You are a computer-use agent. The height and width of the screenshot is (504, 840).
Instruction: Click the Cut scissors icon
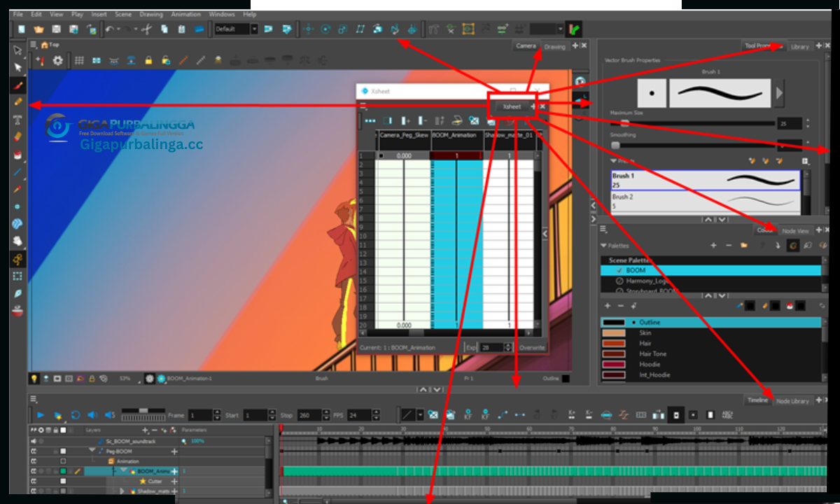[146, 29]
